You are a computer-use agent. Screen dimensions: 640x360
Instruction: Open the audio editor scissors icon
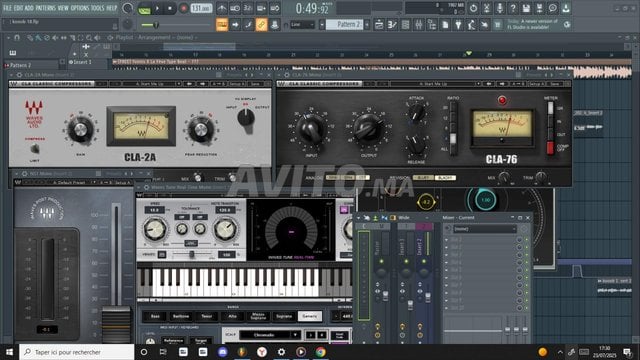pos(487,8)
